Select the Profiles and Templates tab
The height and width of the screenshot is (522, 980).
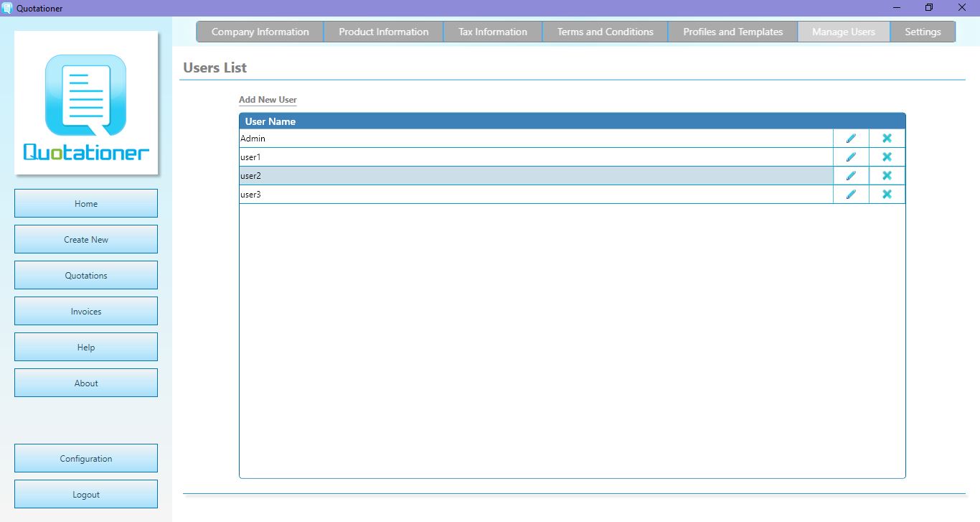point(732,32)
